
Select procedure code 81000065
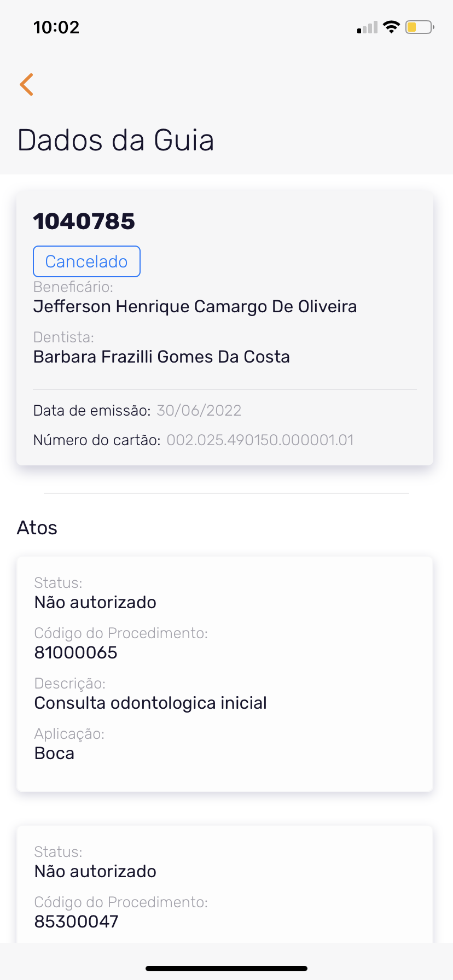click(x=75, y=652)
